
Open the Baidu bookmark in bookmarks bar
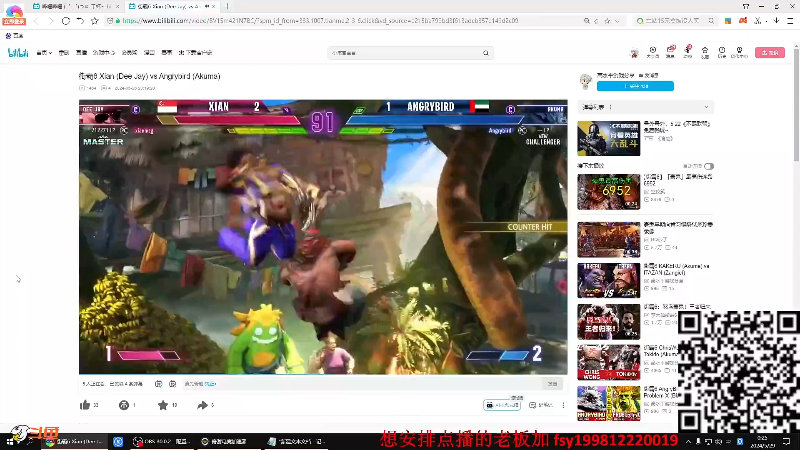point(14,36)
